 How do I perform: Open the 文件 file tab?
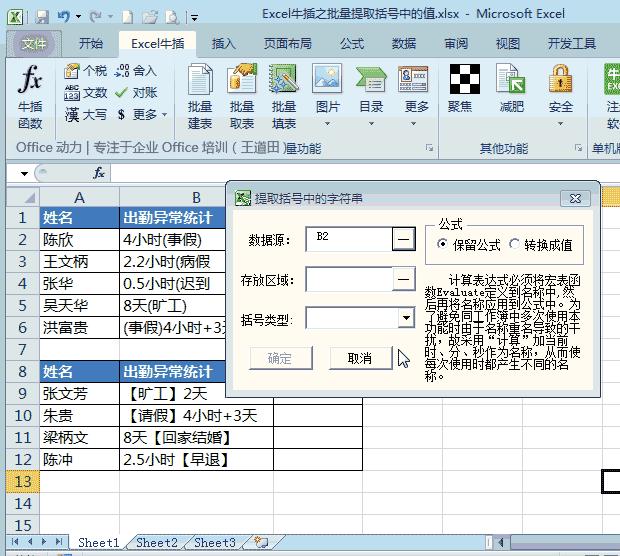tap(34, 43)
